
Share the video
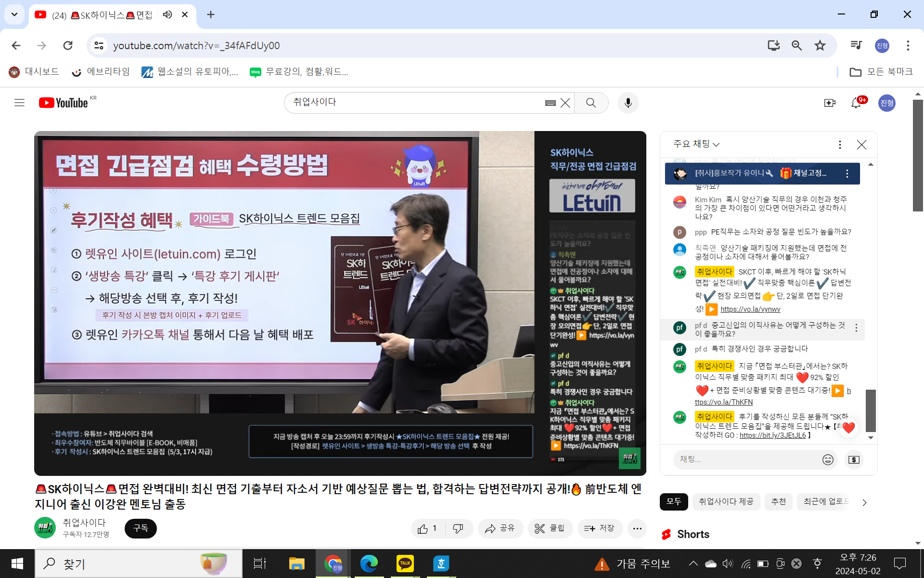pos(500,528)
